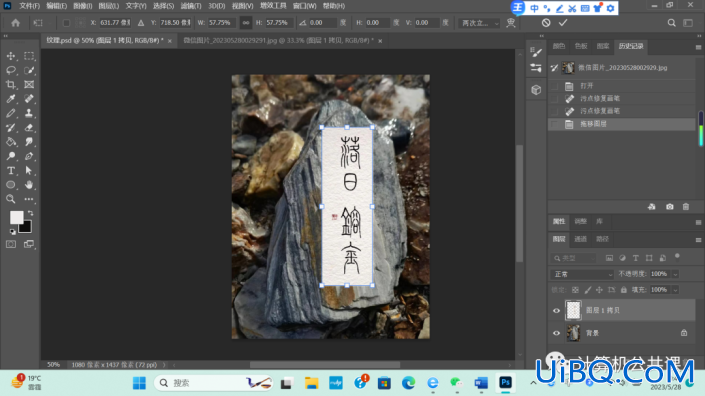The width and height of the screenshot is (705, 396).
Task: Toggle visibility of 背景 layer
Action: pyautogui.click(x=556, y=333)
